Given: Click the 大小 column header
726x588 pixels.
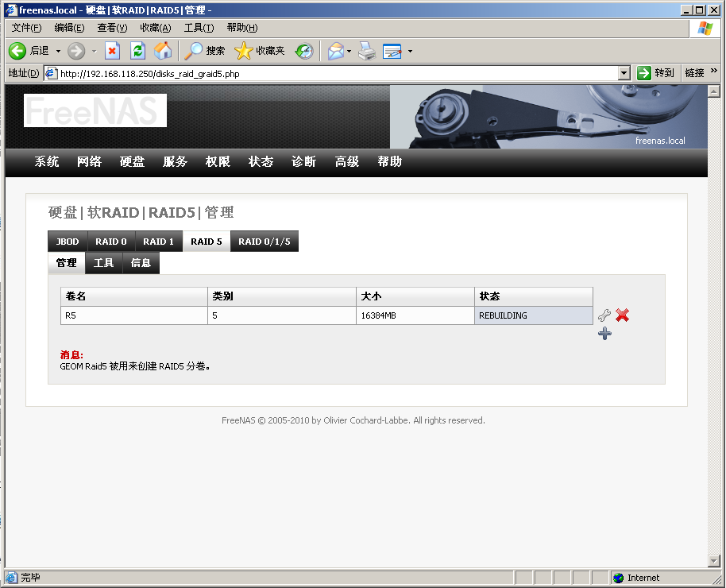Looking at the screenshot, I should (x=415, y=296).
